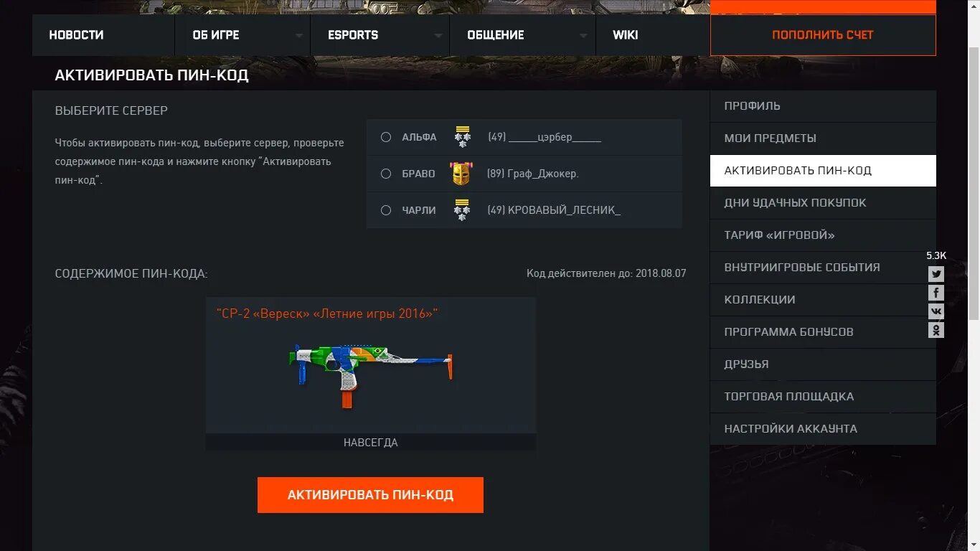The image size is (980, 551).
Task: Select the Чарли server radio button
Action: coord(386,210)
